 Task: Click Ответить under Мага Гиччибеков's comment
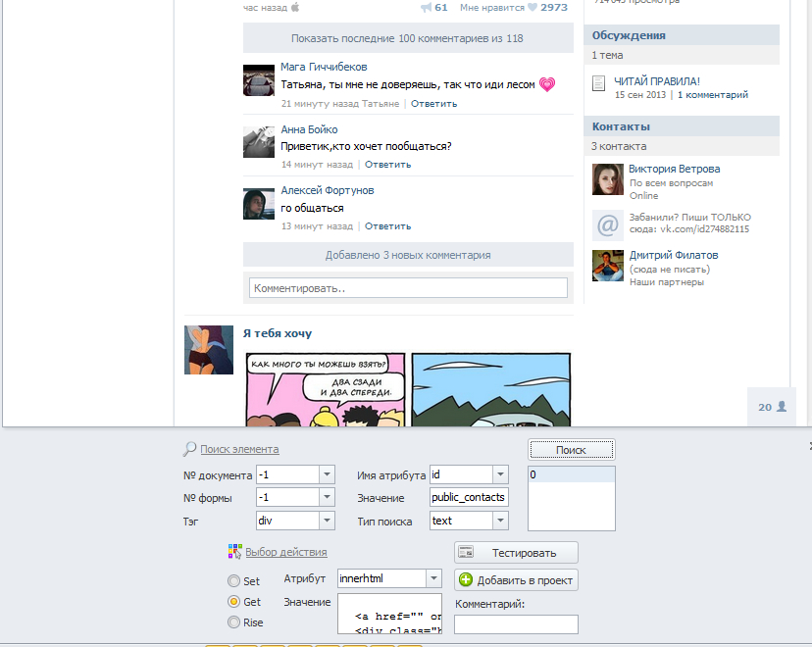(x=434, y=104)
